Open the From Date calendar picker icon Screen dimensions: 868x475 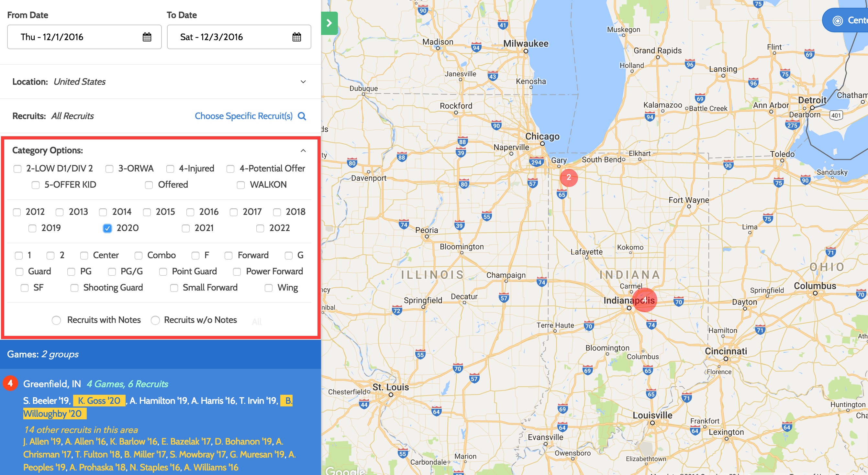point(147,37)
